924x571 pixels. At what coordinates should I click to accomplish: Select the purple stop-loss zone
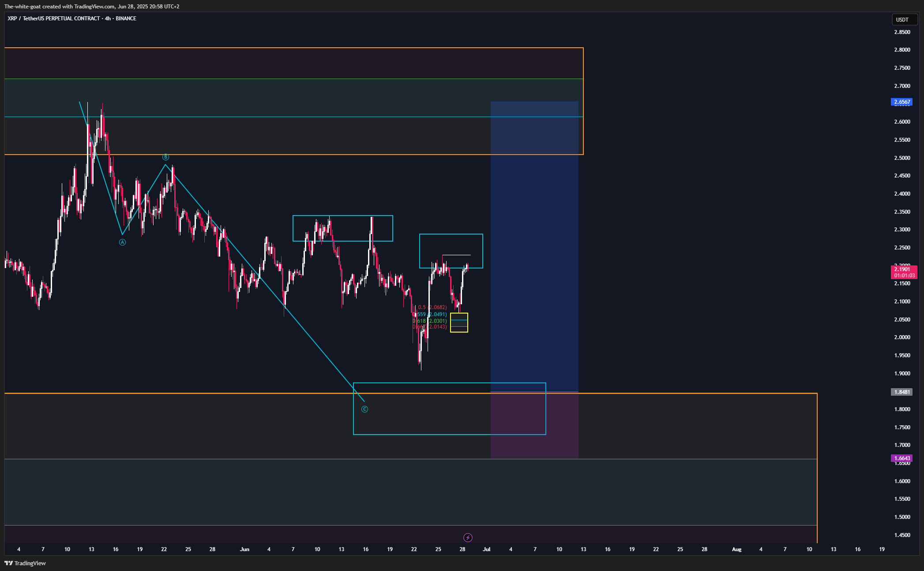[534, 425]
